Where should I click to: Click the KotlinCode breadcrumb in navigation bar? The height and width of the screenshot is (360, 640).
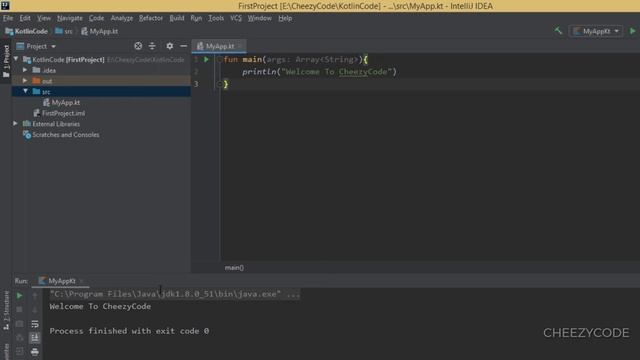pos(27,31)
